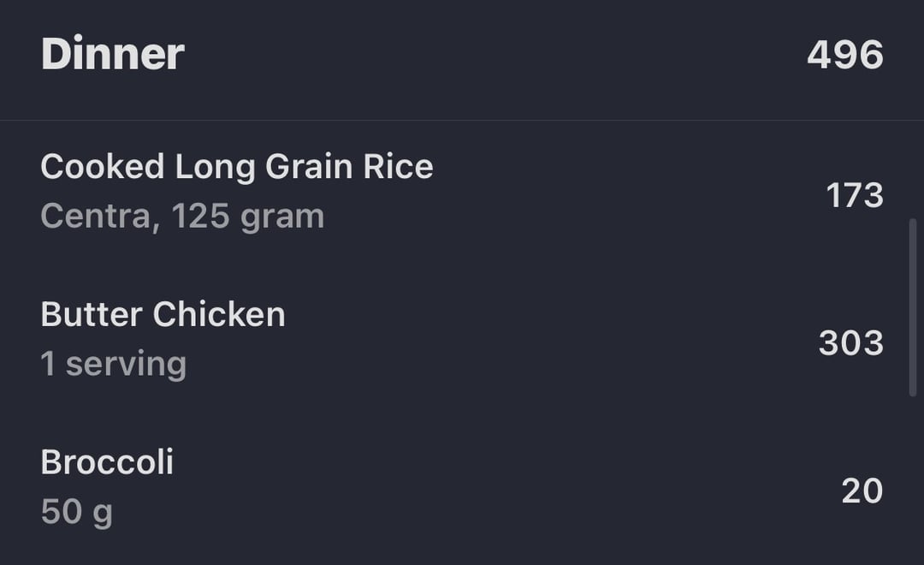Click the vertical scrollbar thumb

tap(913, 306)
